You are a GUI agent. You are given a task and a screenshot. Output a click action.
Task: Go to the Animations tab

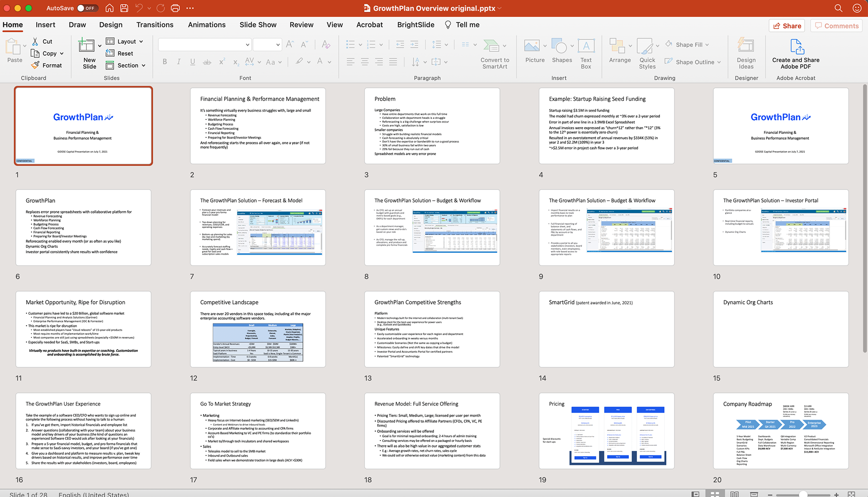pos(207,25)
